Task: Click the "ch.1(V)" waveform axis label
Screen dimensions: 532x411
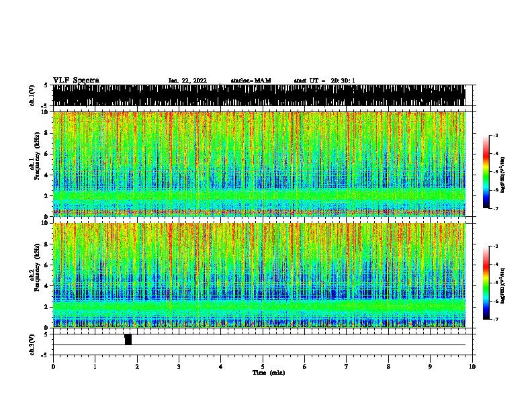Action: [32, 95]
